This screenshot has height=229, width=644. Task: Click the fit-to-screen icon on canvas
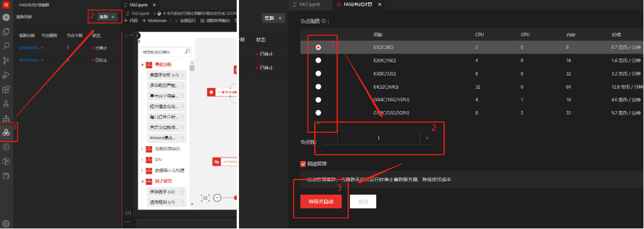[205, 198]
